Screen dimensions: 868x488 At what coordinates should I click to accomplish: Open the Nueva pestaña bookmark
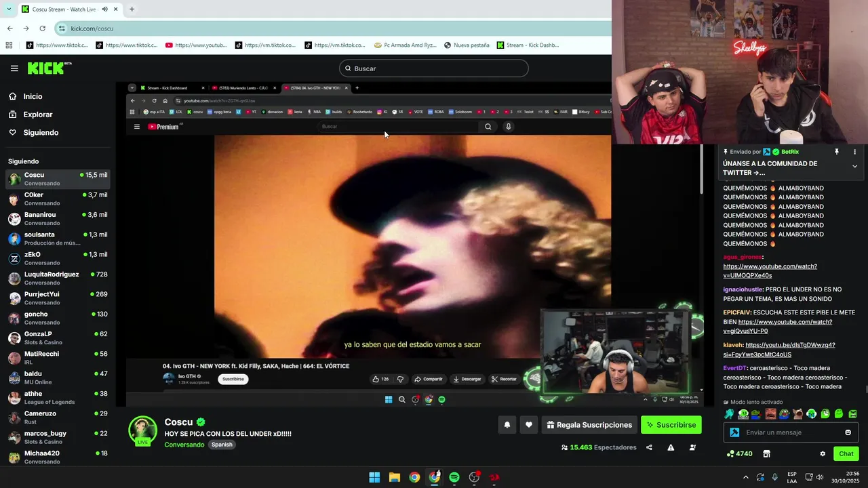click(467, 45)
